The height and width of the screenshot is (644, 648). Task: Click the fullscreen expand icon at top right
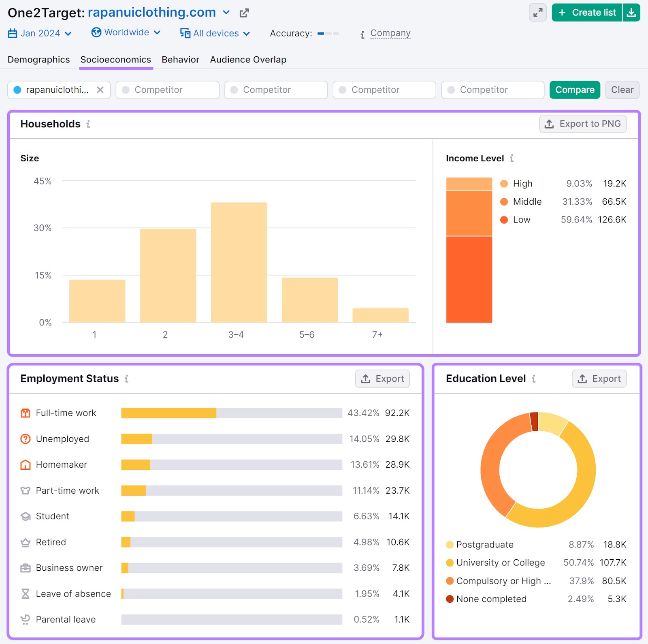[537, 13]
